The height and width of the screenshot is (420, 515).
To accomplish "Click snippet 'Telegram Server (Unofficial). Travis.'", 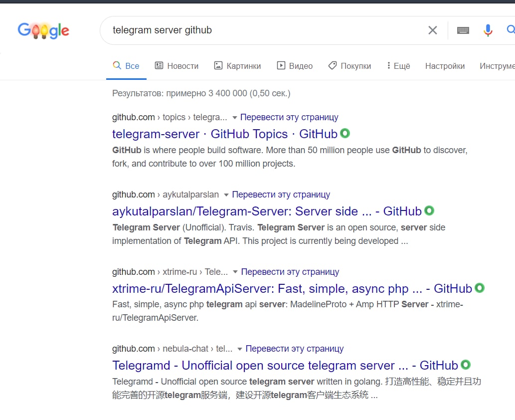I will (279, 234).
